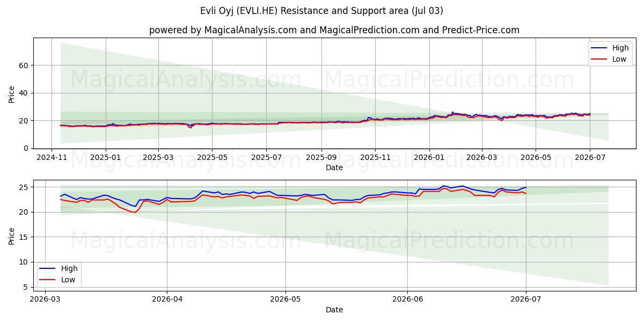The height and width of the screenshot is (322, 644).
Task: Click the '2024-11' tick label
Action: point(52,157)
